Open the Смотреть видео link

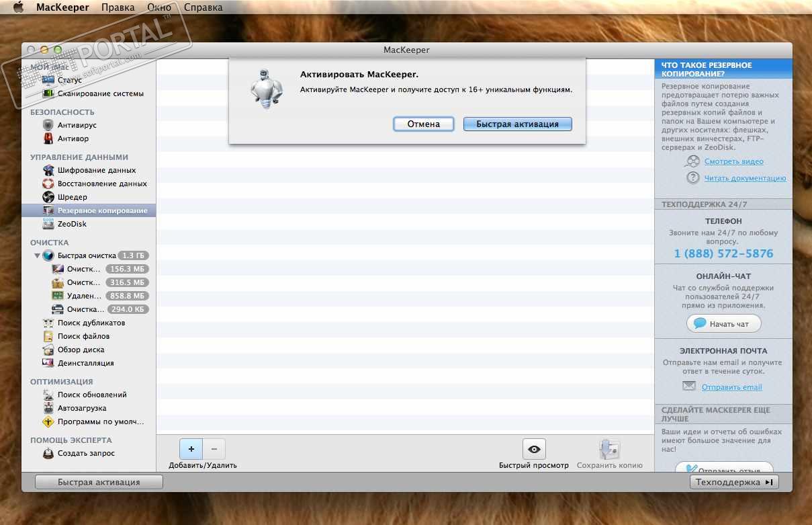pyautogui.click(x=733, y=161)
